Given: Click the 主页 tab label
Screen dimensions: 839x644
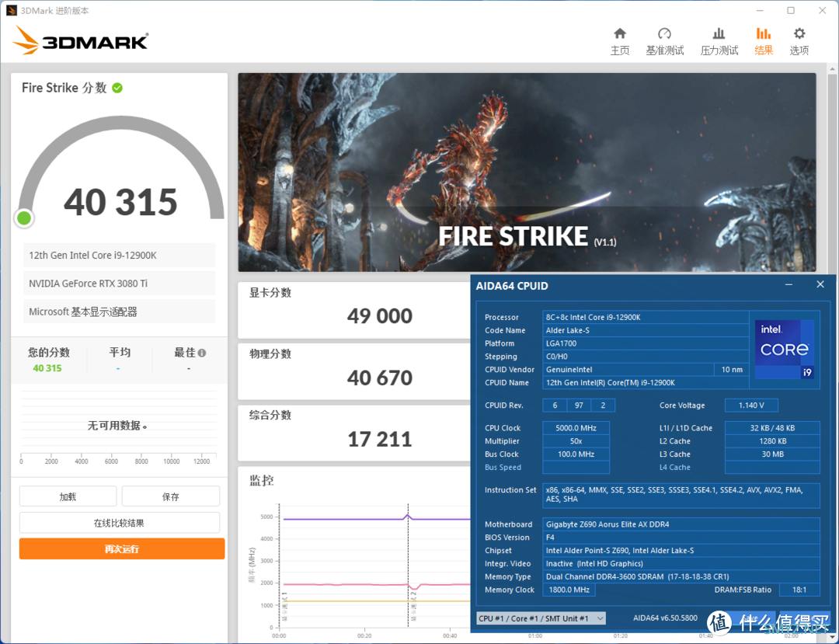Looking at the screenshot, I should [x=620, y=50].
